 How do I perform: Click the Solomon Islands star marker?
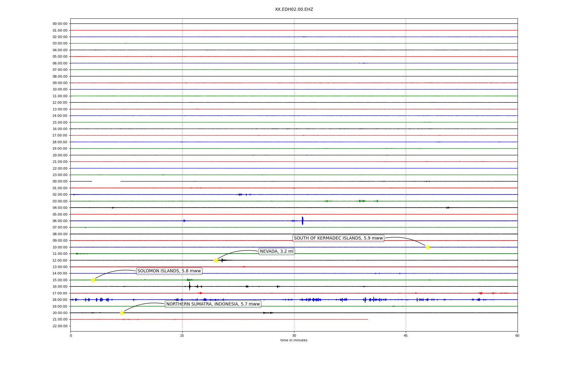pyautogui.click(x=93, y=280)
